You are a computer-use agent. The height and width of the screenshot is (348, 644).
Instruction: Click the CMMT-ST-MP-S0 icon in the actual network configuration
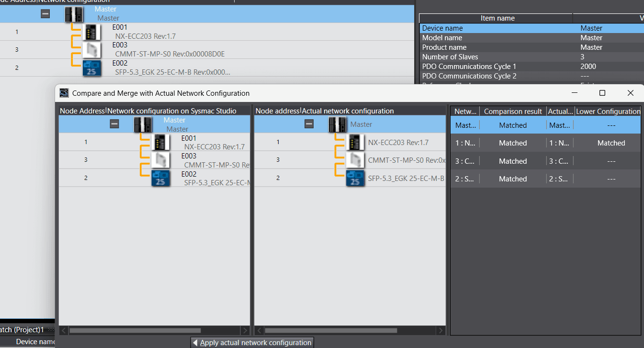point(355,160)
